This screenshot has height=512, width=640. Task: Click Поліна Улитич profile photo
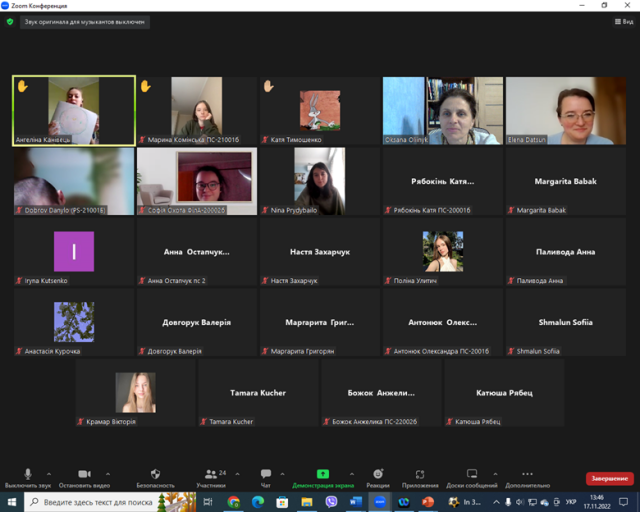[443, 251]
